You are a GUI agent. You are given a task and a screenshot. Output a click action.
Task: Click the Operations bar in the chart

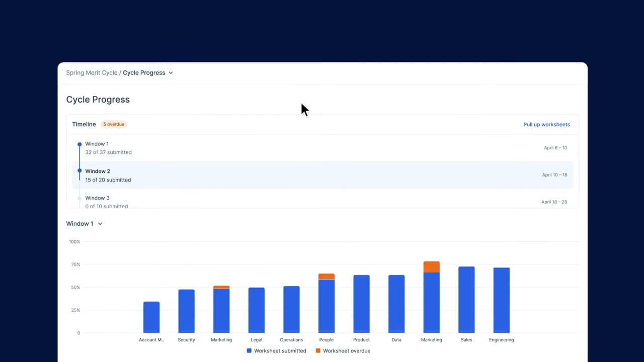[291, 310]
